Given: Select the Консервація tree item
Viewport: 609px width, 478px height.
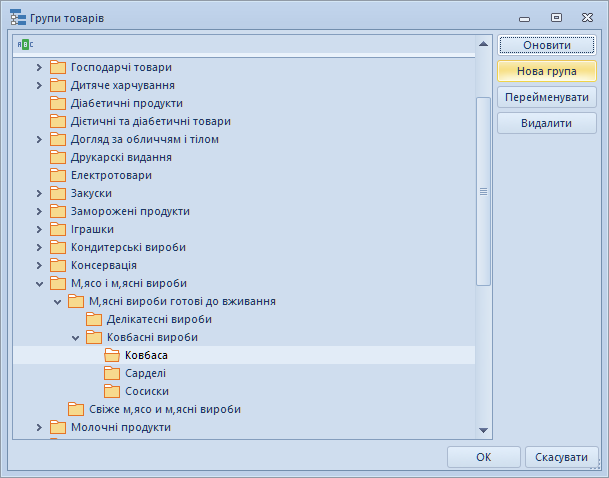Looking at the screenshot, I should coord(103,265).
